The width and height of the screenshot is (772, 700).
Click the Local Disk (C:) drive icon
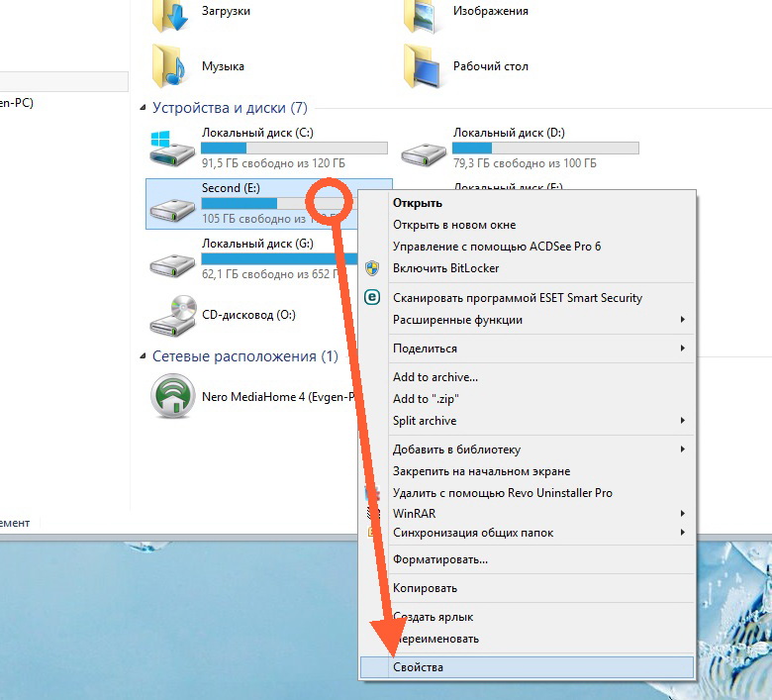pyautogui.click(x=172, y=149)
